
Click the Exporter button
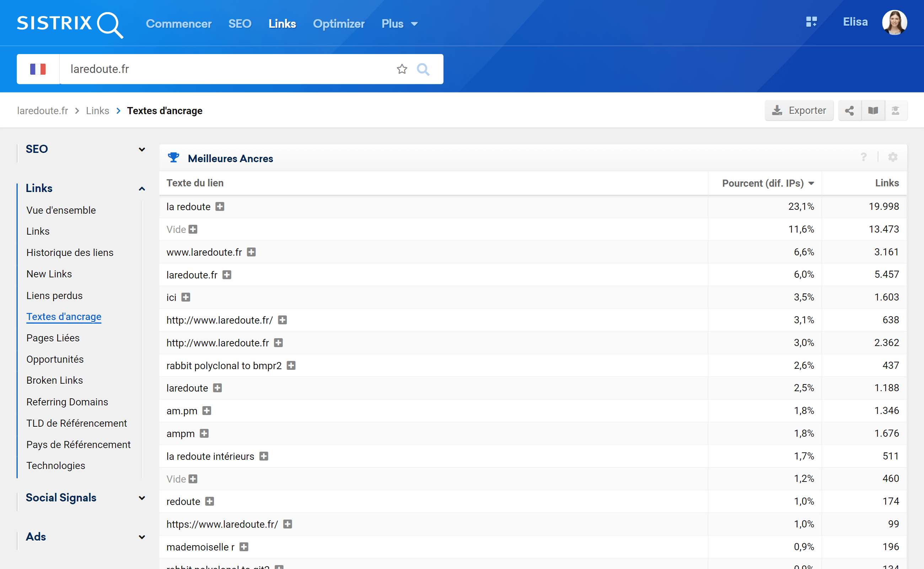pos(799,111)
